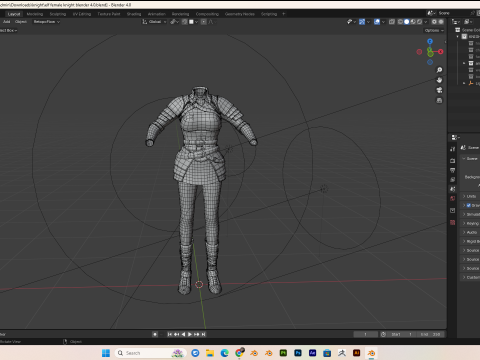The width and height of the screenshot is (480, 360).
Task: Click the hand pan-view gizmo
Action: [439, 80]
